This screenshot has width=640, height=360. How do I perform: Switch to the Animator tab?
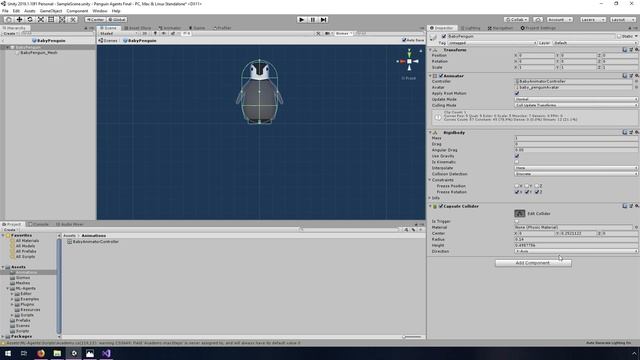170,28
